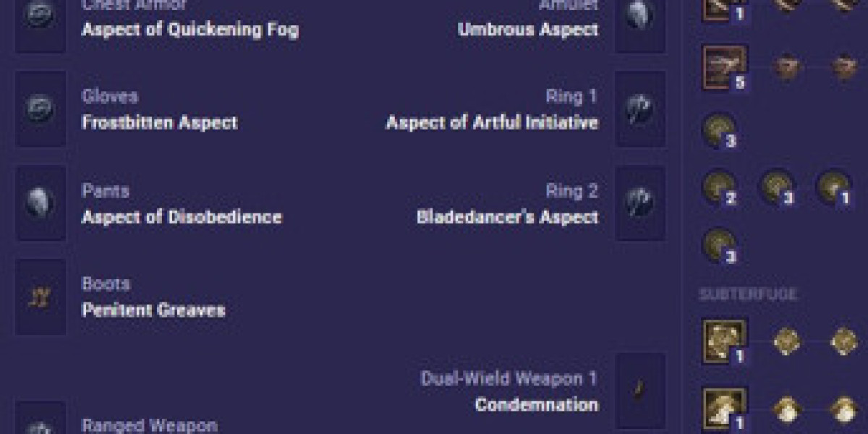Click the Frostbitten Aspect label
Screen dimensions: 868x434
click(x=159, y=122)
